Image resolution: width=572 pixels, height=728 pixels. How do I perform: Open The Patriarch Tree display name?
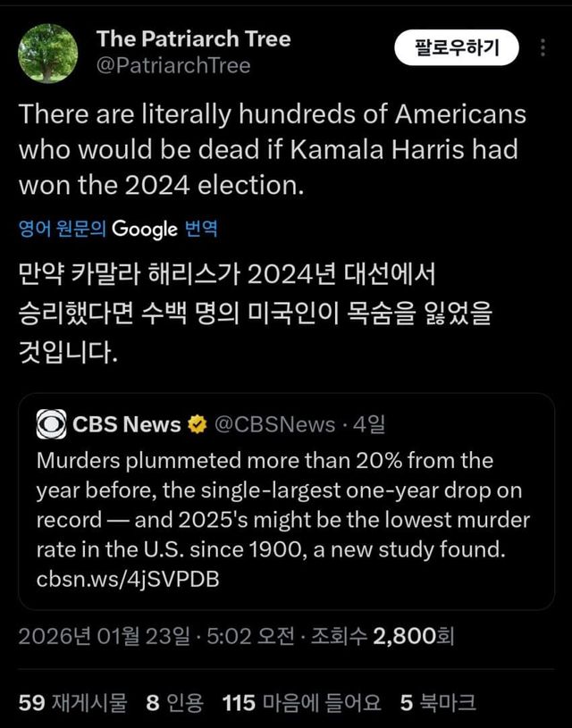(x=193, y=38)
